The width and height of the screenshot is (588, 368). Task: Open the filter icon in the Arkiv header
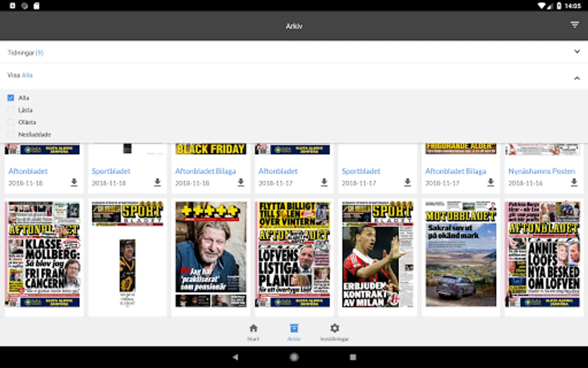(575, 25)
